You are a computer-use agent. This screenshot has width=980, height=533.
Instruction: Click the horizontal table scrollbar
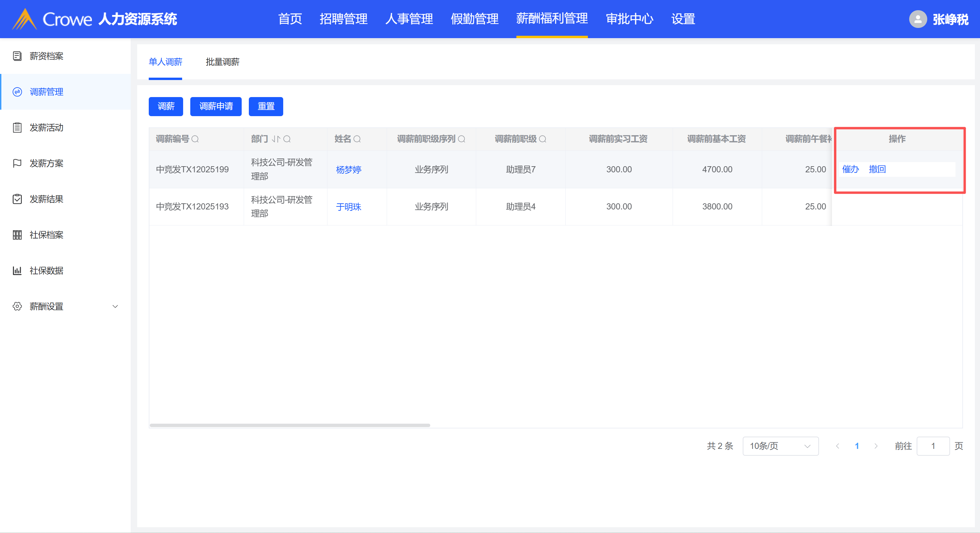[x=290, y=425]
